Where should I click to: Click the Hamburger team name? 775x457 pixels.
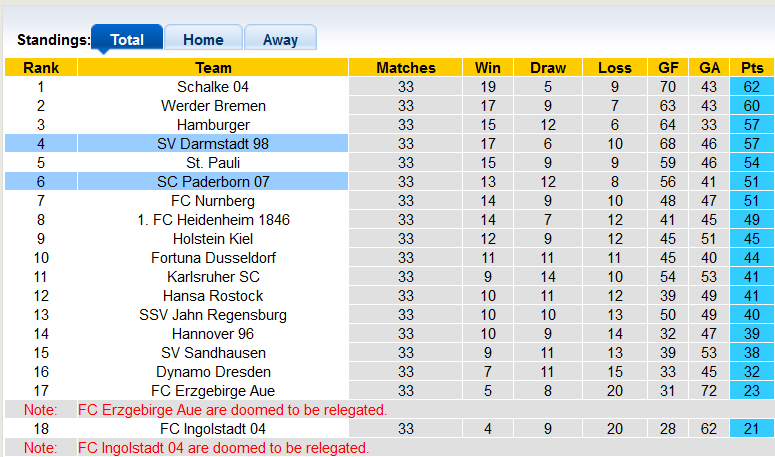pos(213,125)
